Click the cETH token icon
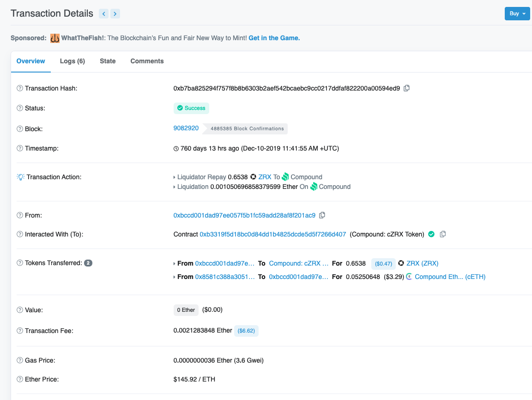 [x=409, y=277]
